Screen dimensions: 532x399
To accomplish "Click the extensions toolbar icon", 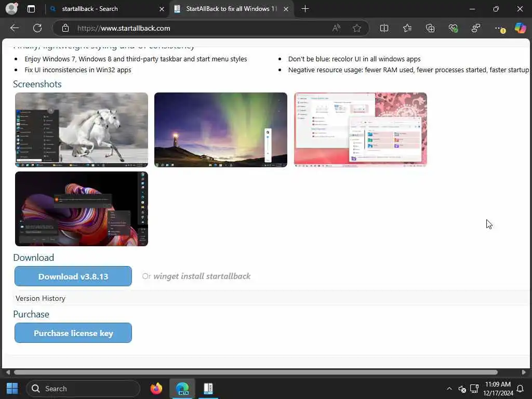I will click(x=476, y=28).
